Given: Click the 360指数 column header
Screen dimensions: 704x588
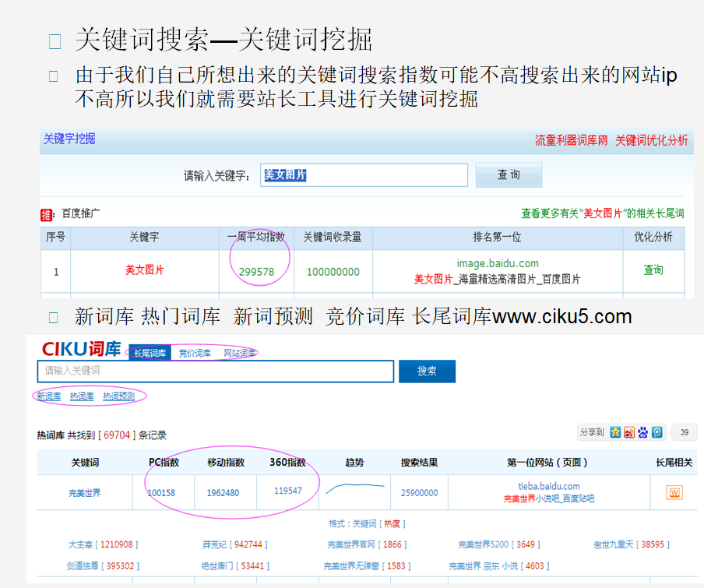Looking at the screenshot, I should pos(288,463).
